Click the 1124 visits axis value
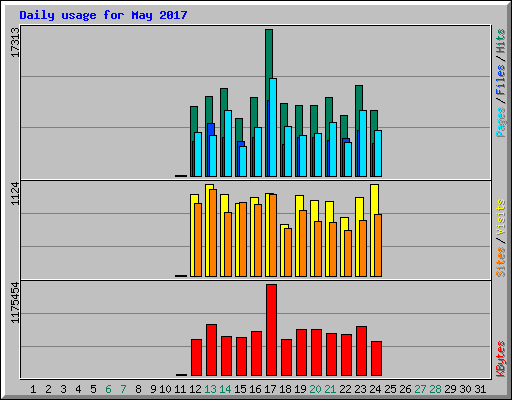Viewport: 512px width, 400px height. point(15,194)
